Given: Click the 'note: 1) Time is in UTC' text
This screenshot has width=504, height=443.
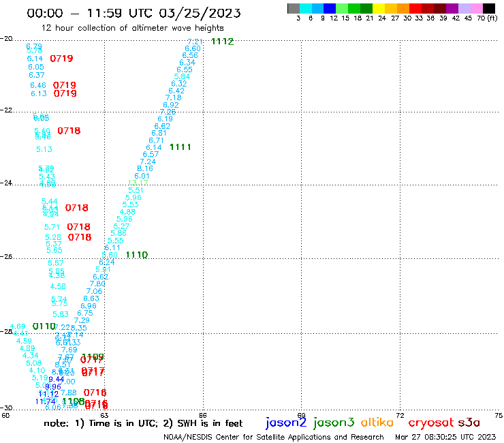Looking at the screenshot, I should click(101, 423).
